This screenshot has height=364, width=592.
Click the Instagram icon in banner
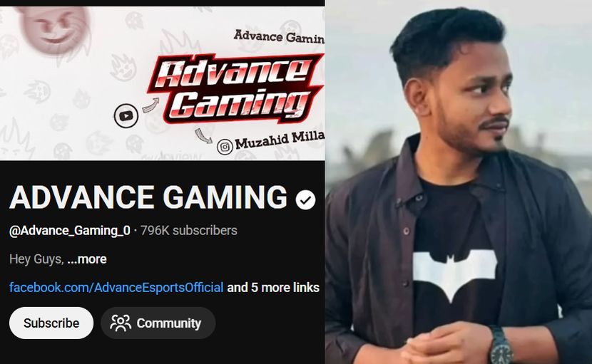pos(225,147)
